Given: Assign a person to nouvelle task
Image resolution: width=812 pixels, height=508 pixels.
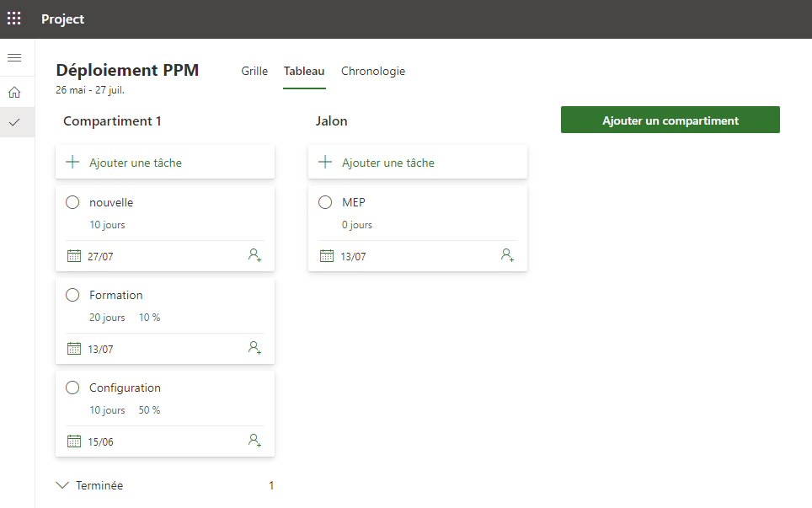Looking at the screenshot, I should pyautogui.click(x=254, y=254).
